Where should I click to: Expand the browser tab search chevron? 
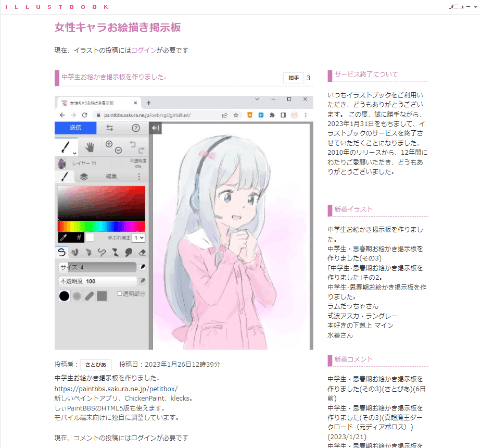click(x=257, y=99)
